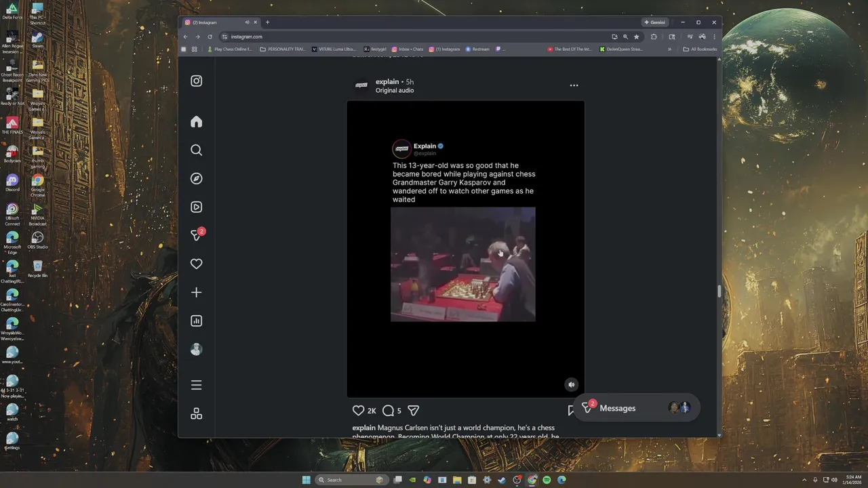
Task: Open the caption's explain username link
Action: pyautogui.click(x=363, y=428)
